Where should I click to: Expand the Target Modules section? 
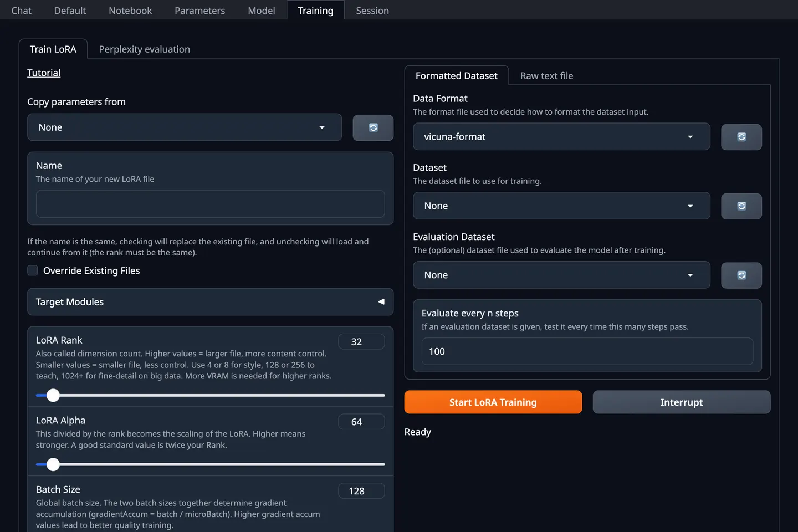pos(211,302)
